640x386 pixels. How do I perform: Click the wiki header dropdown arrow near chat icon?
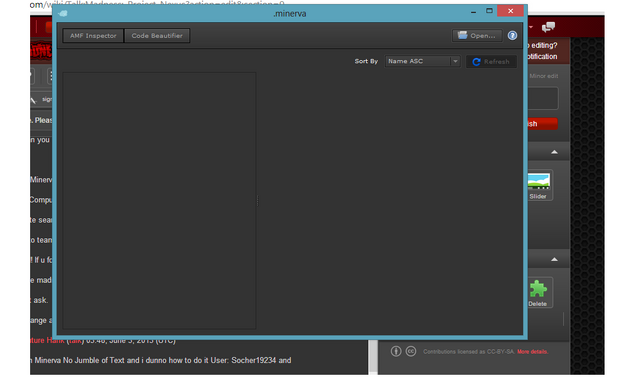click(531, 27)
